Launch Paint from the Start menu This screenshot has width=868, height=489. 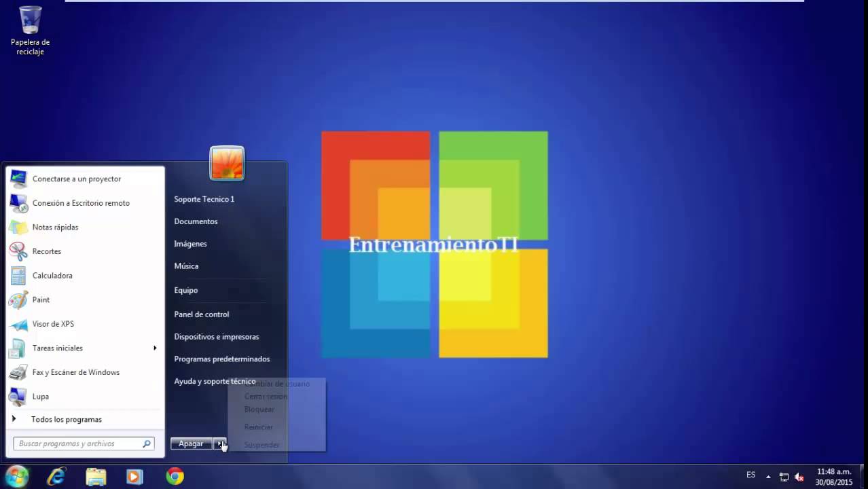(86, 300)
